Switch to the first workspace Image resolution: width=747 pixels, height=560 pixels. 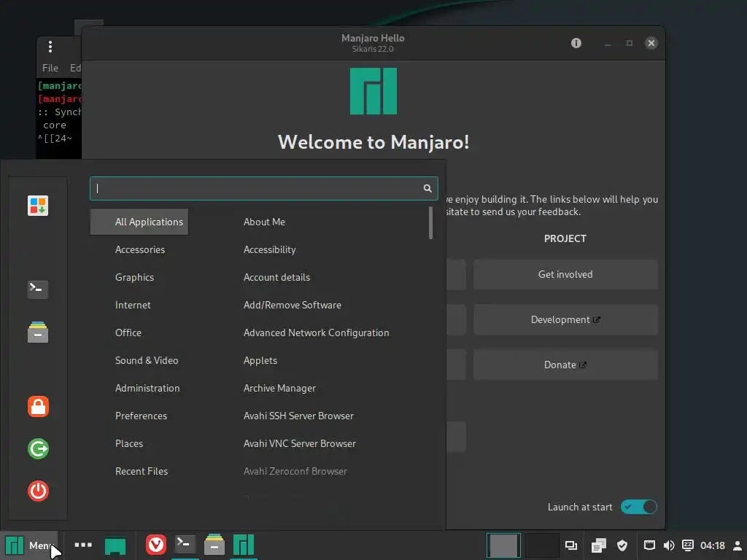(503, 545)
